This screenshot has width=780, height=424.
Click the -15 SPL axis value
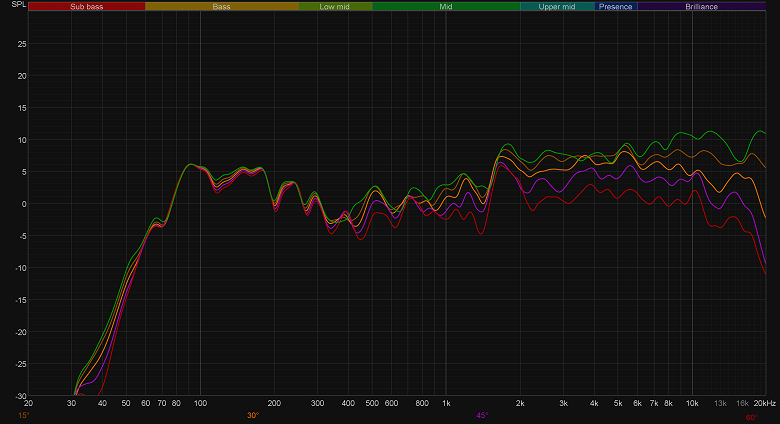coord(20,300)
